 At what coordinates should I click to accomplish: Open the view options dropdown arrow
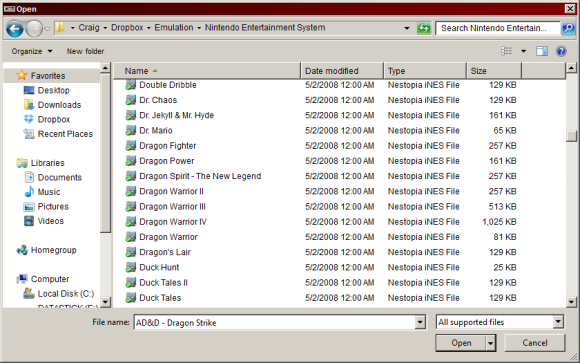tap(523, 51)
